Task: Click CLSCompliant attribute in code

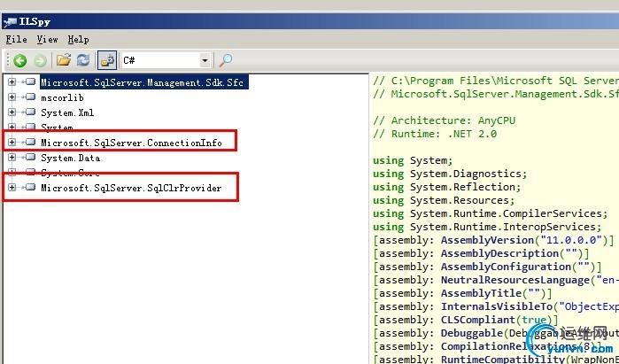Action: 477,320
